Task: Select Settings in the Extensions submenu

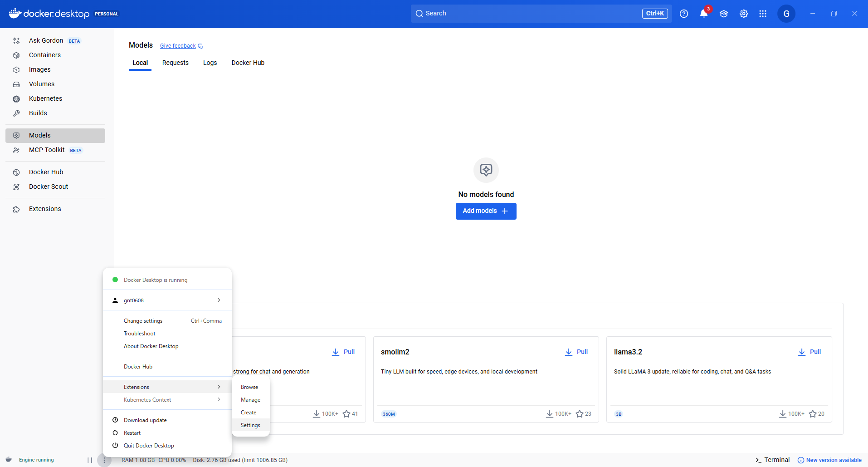Action: tap(251, 425)
